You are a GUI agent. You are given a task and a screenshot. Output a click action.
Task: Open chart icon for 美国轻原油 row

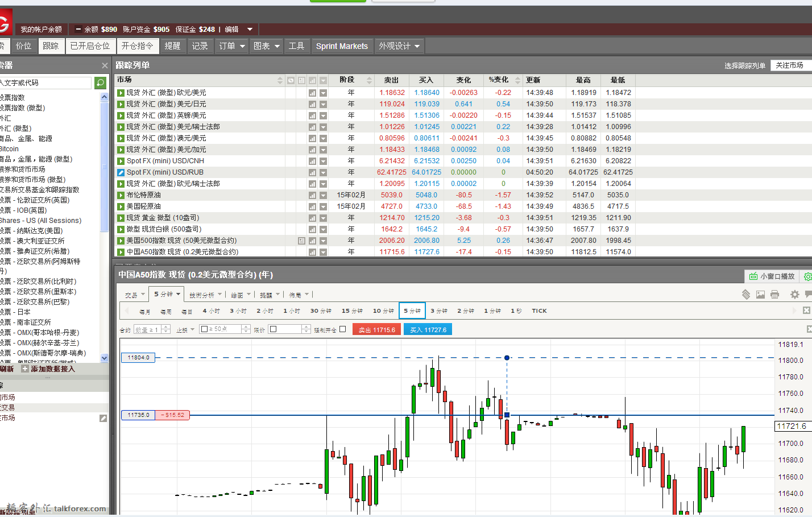click(312, 206)
